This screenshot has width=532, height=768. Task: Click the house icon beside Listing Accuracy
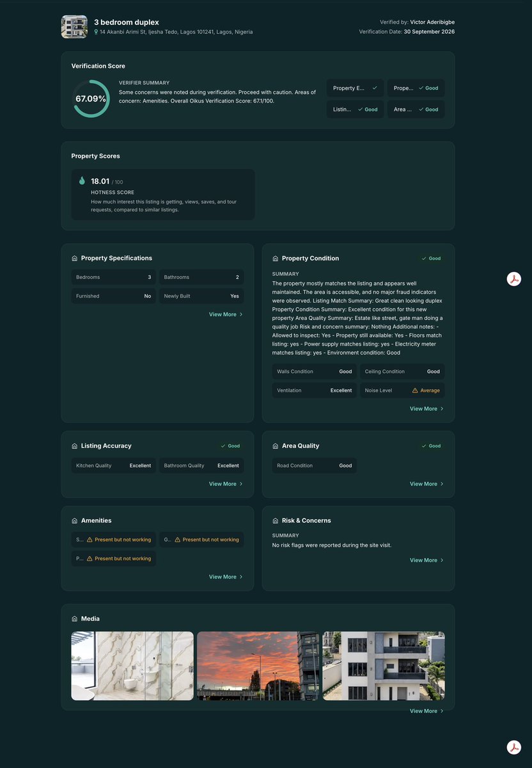pos(74,446)
